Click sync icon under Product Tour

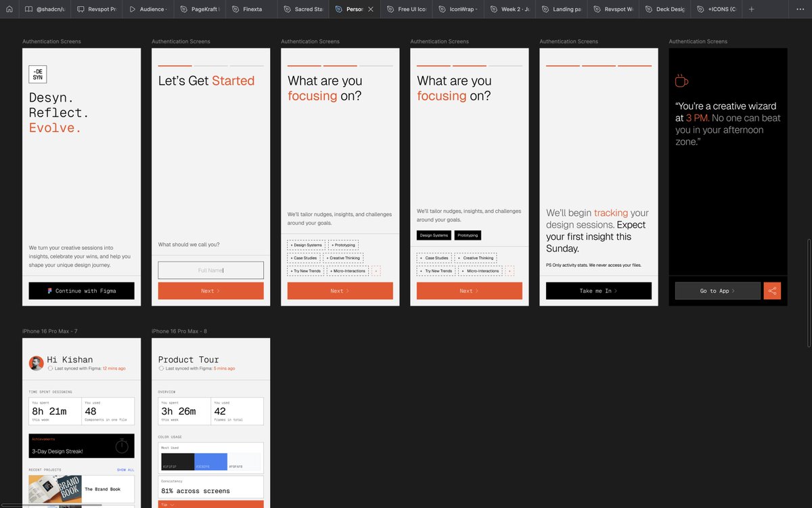coord(161,368)
